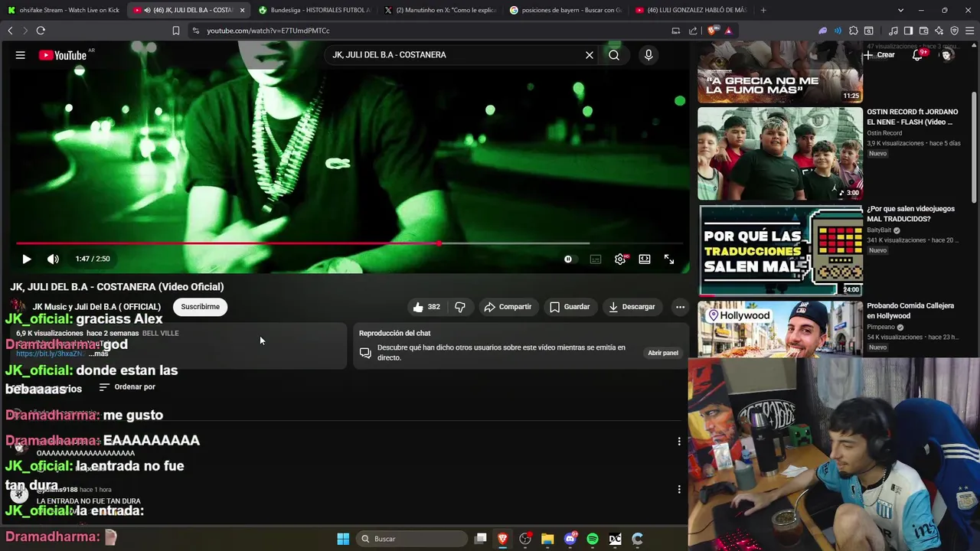
Task: Open YouTube notifications bell
Action: point(917,55)
